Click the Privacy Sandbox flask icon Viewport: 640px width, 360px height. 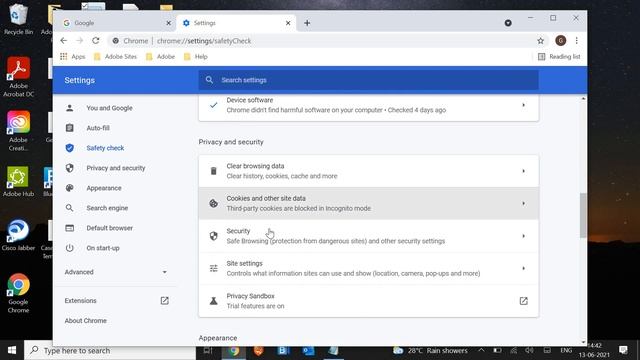tap(213, 301)
